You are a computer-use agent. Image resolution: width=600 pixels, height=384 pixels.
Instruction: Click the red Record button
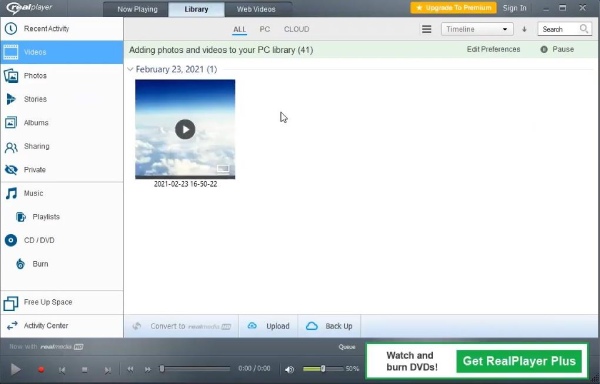pos(41,369)
